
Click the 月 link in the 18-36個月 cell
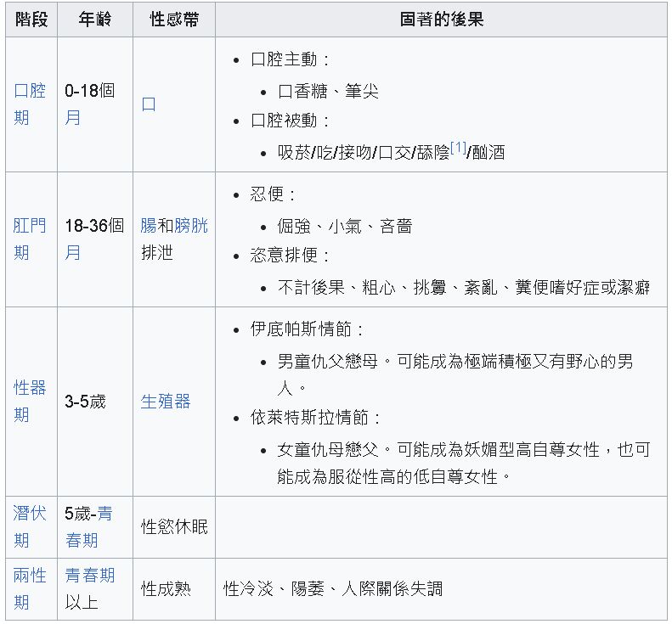point(73,253)
